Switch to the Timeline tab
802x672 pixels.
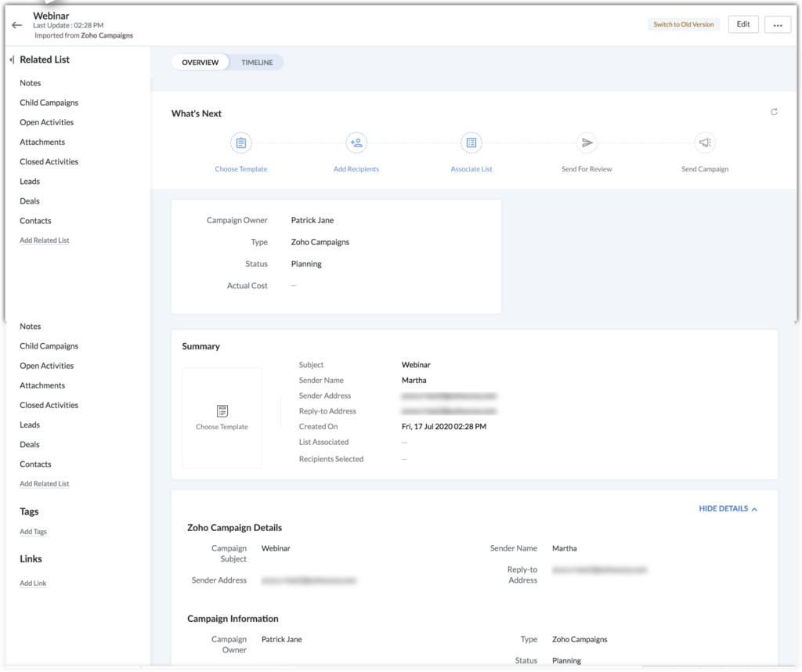(x=257, y=62)
